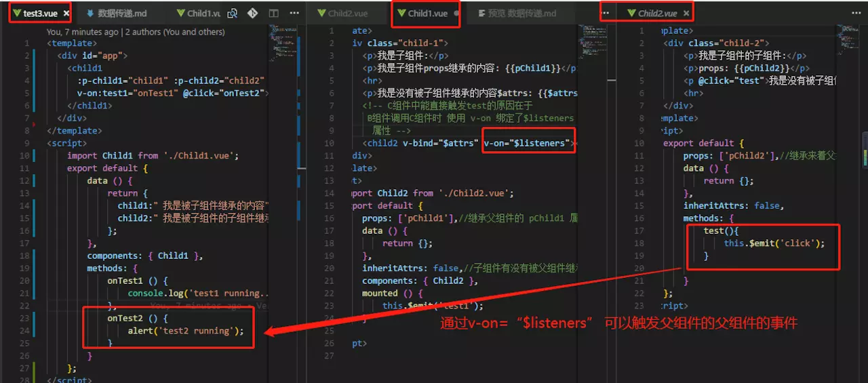
Task: Open the 数据传递.md tab in left group
Action: 121,14
